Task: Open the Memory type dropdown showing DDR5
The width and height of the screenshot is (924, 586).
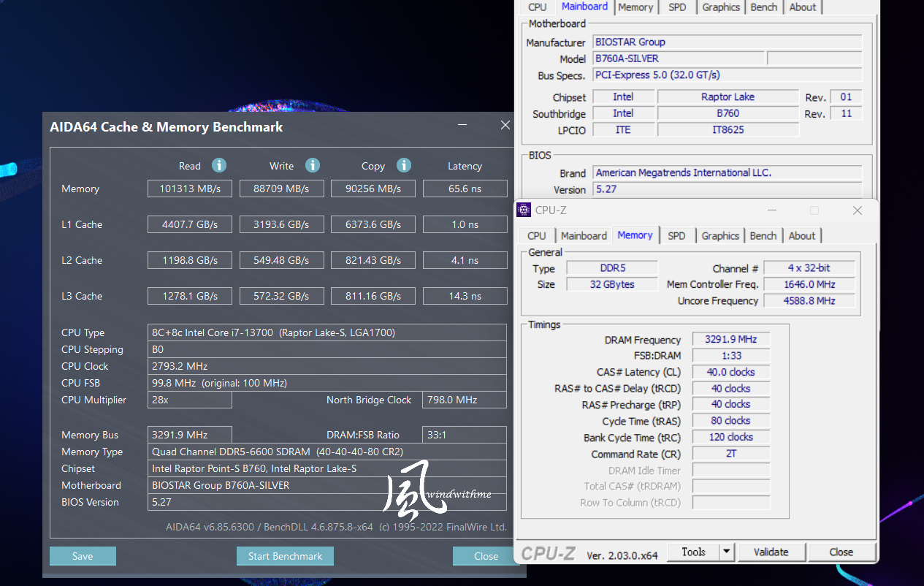Action: [612, 267]
